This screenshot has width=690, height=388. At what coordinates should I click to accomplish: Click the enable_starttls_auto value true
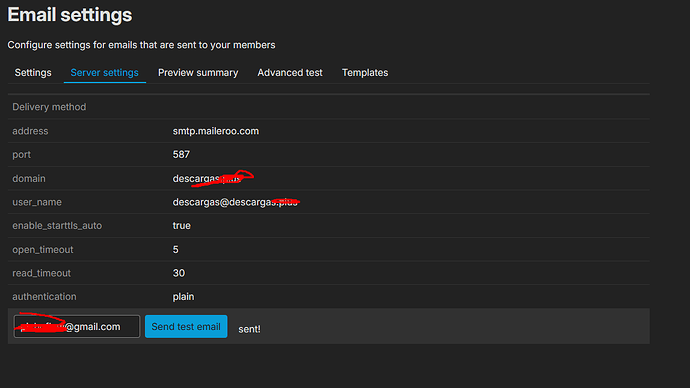coord(181,226)
